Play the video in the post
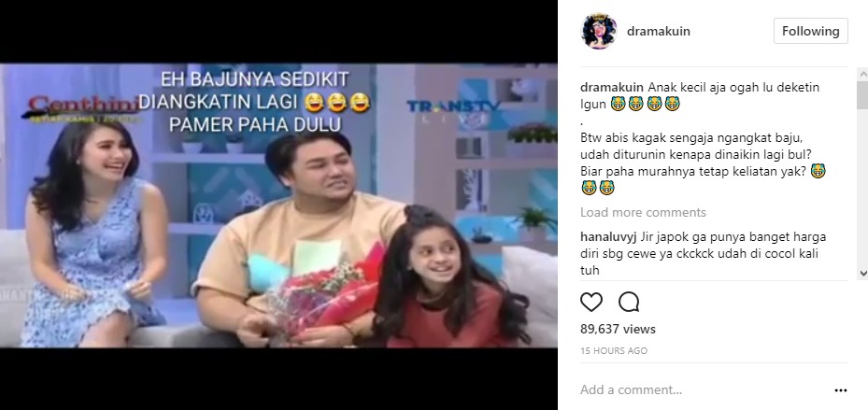The height and width of the screenshot is (410, 868). click(x=278, y=205)
